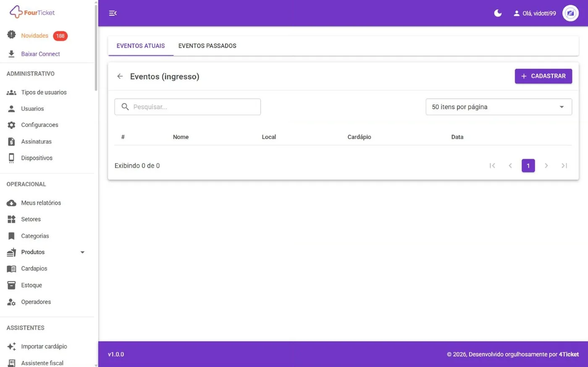This screenshot has height=367, width=588.
Task: Go to last page of events
Action: pos(564,165)
